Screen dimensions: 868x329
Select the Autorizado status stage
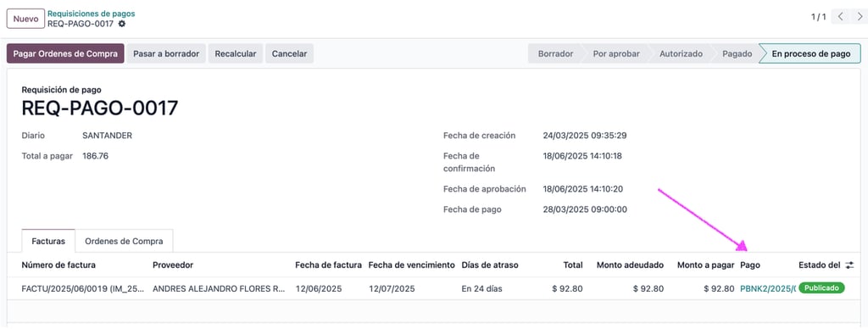click(681, 53)
